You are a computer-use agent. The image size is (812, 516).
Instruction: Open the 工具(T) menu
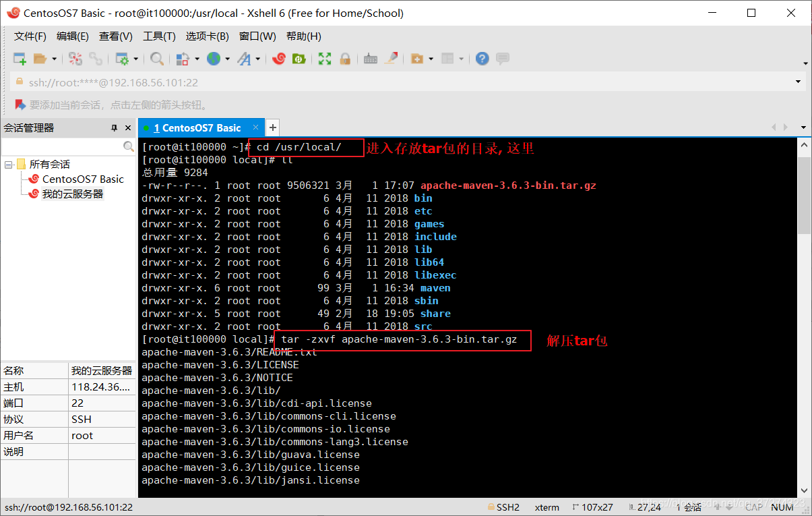[159, 36]
